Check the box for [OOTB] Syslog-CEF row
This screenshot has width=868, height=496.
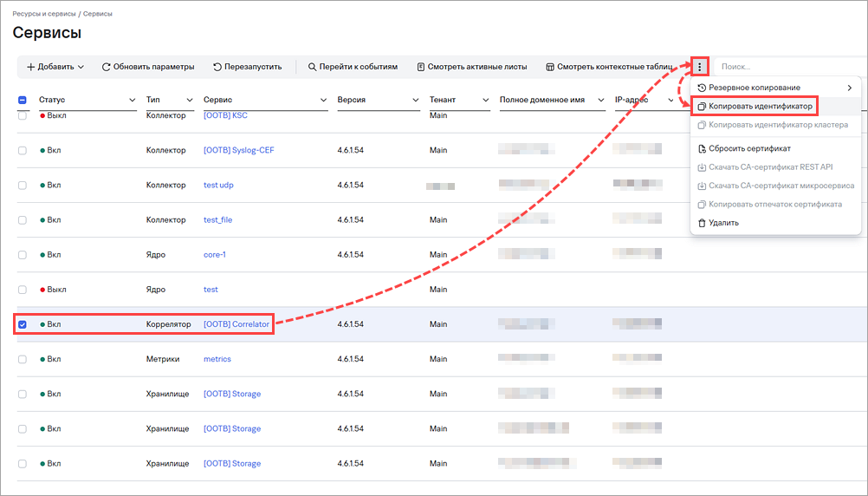point(23,150)
